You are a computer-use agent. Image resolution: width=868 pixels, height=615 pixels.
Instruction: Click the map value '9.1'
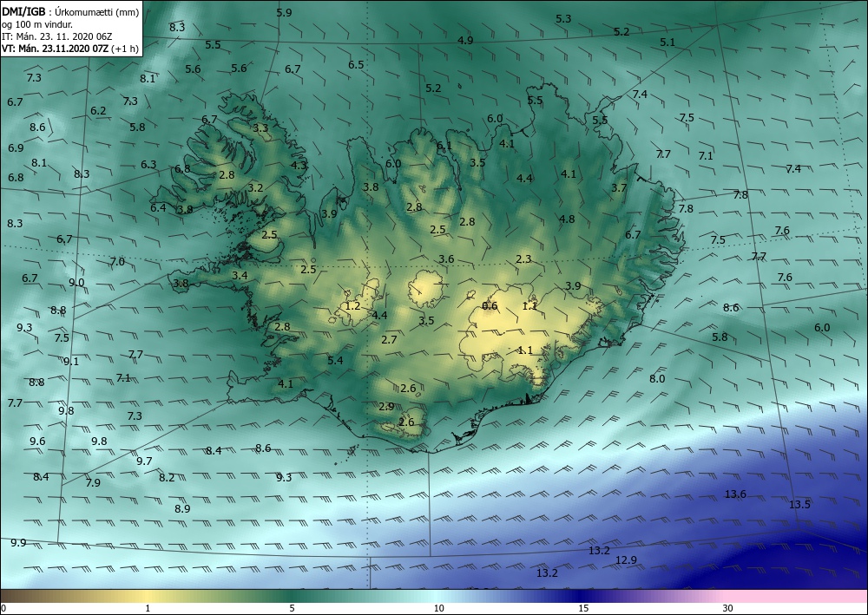71,361
